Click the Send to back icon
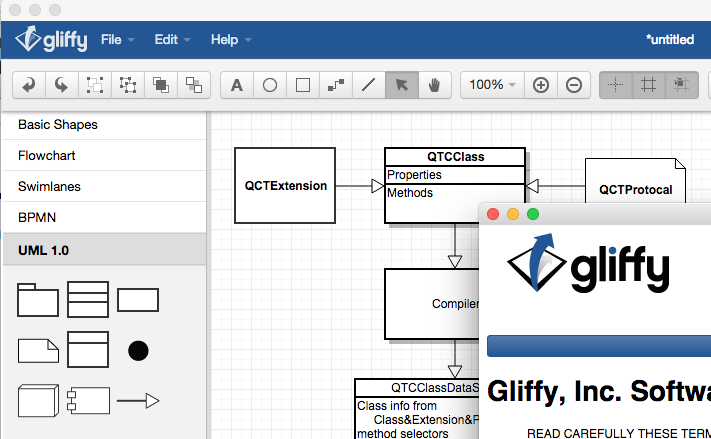 [x=194, y=85]
